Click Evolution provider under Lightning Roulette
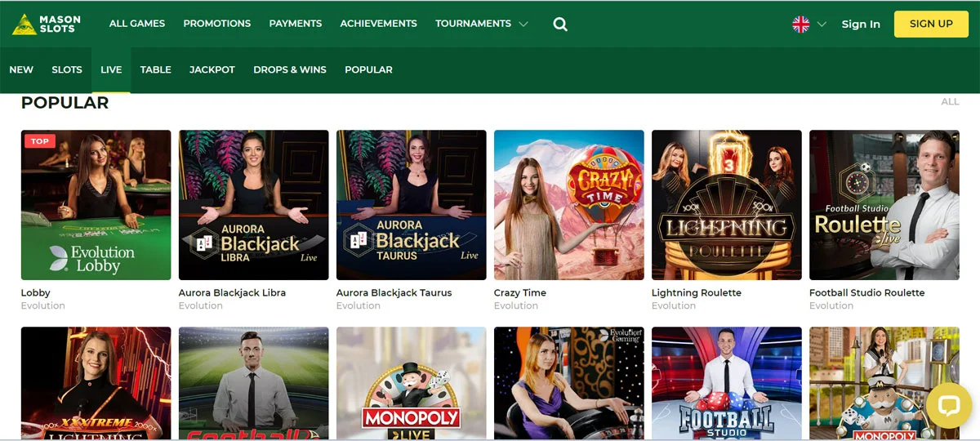 pyautogui.click(x=674, y=305)
